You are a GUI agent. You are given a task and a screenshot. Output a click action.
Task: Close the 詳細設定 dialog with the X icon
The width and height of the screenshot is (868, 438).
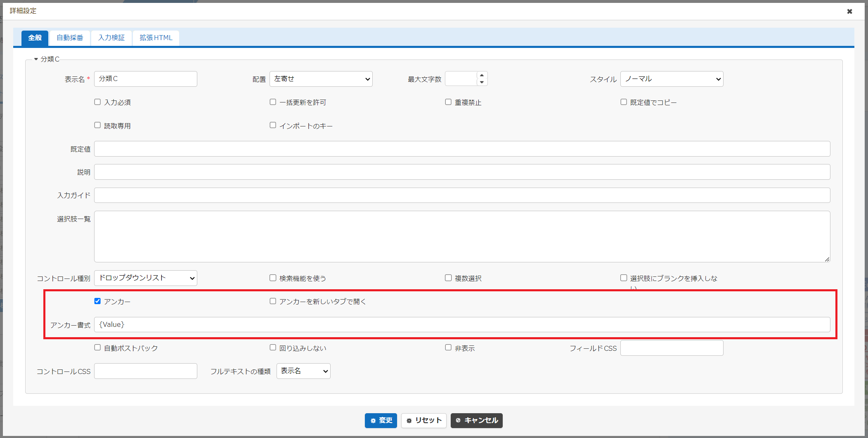pyautogui.click(x=849, y=11)
